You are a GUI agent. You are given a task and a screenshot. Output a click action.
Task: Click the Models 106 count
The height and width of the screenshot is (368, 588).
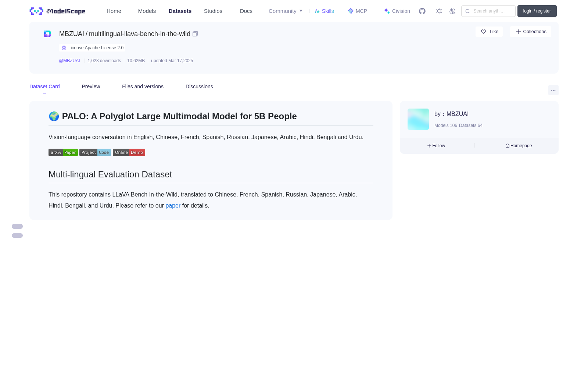pyautogui.click(x=446, y=125)
